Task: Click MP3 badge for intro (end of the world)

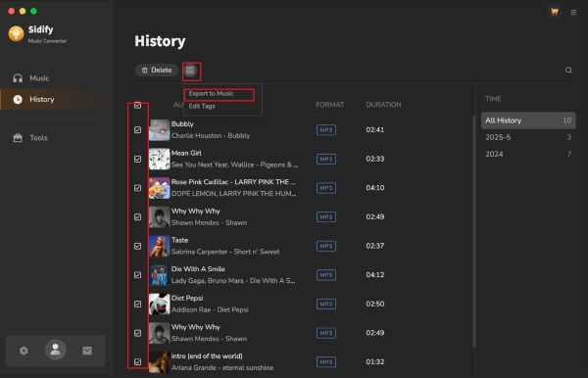Action: (x=326, y=362)
